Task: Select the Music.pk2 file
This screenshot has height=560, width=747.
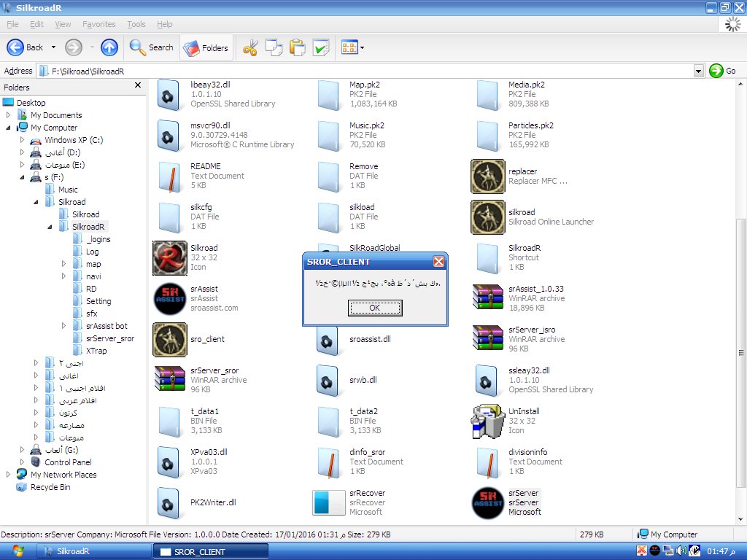Action: 352,135
